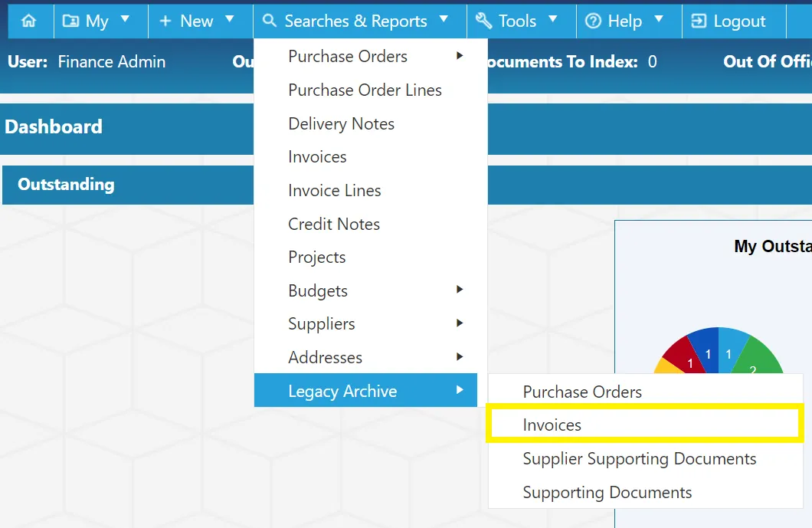Open Legacy Archive Invoices
The width and height of the screenshot is (812, 528).
click(x=645, y=425)
